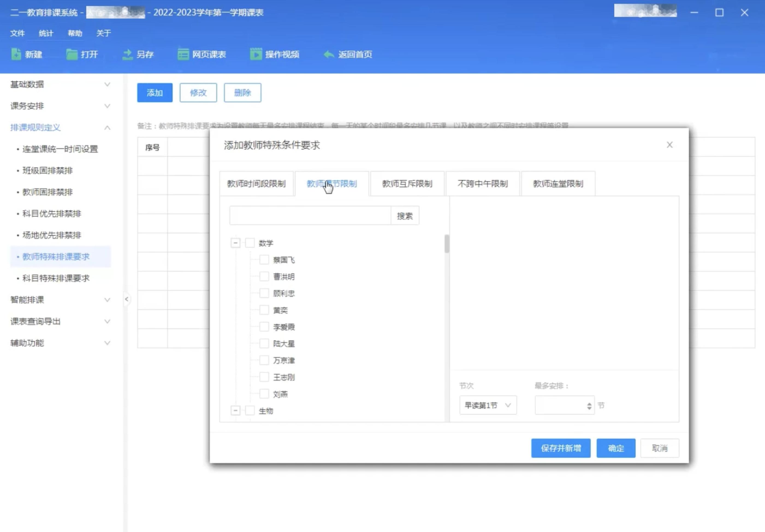Switch to the 教师互斥限制 tab
This screenshot has height=532, width=765.
407,183
